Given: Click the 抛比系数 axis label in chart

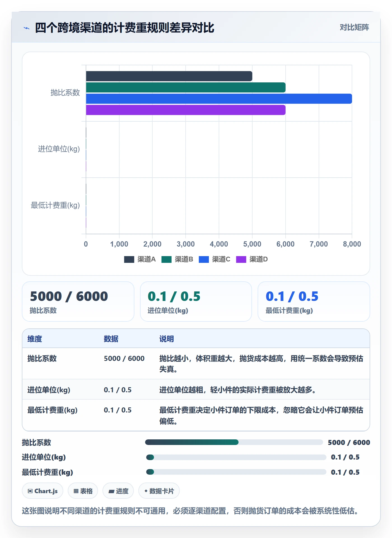Looking at the screenshot, I should [x=65, y=93].
